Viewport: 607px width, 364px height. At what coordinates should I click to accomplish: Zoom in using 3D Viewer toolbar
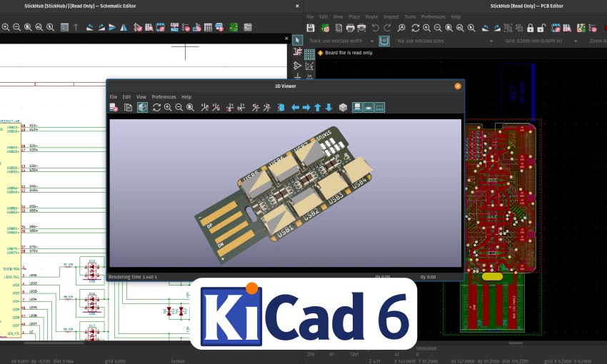[168, 108]
